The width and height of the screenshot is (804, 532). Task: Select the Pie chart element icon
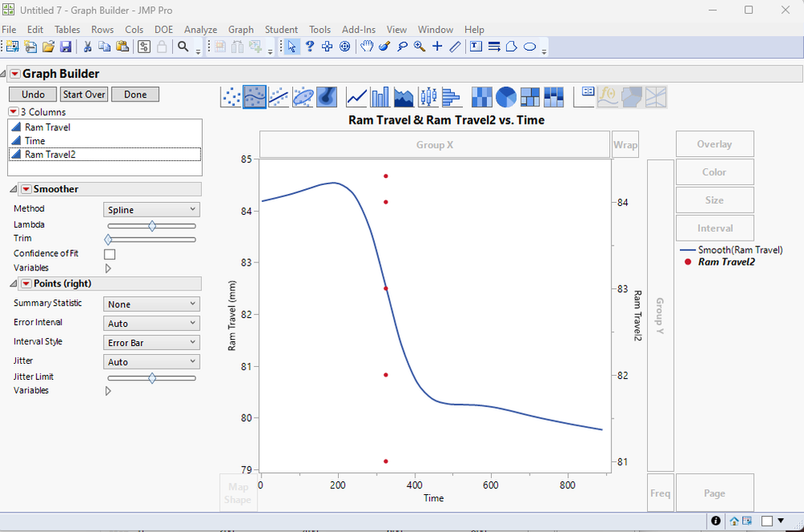pos(505,97)
